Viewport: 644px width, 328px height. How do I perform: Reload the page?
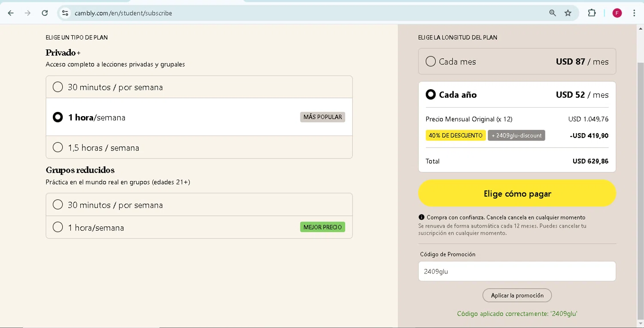tap(45, 13)
